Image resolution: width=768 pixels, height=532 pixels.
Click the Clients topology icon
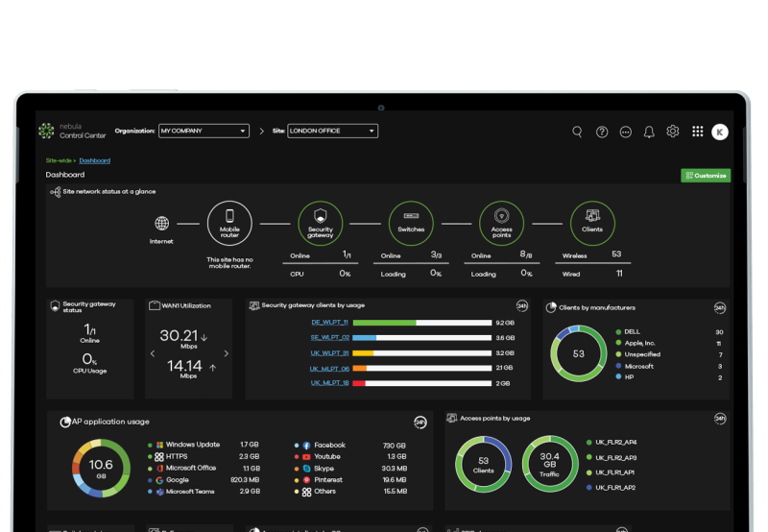tap(592, 223)
